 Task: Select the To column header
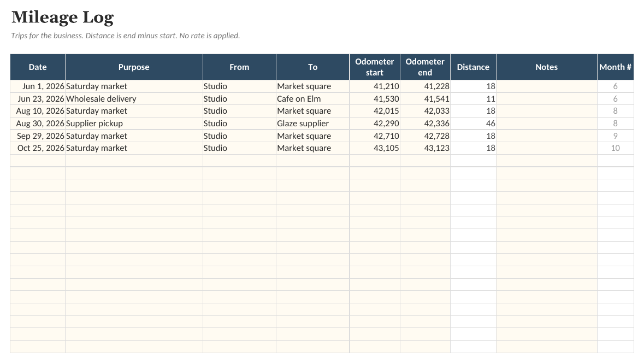[x=313, y=67]
